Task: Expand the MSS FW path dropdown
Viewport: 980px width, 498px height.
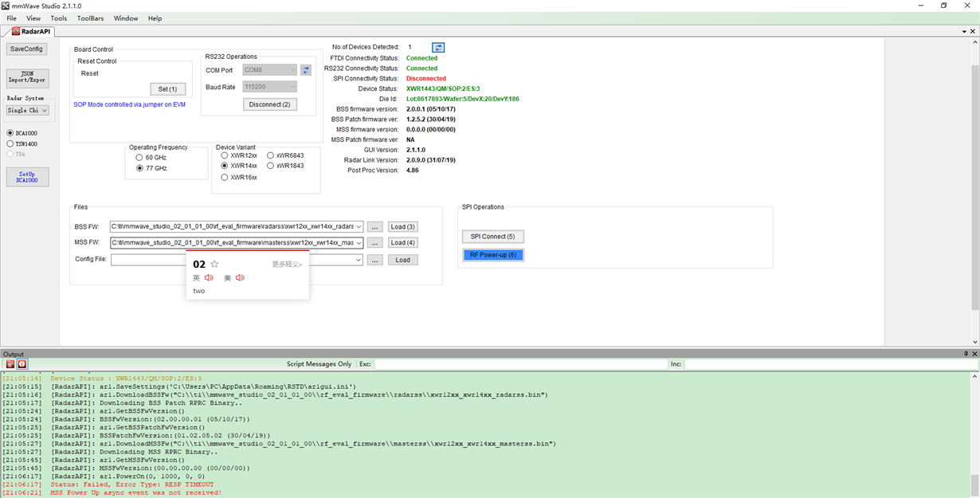Action: 359,243
